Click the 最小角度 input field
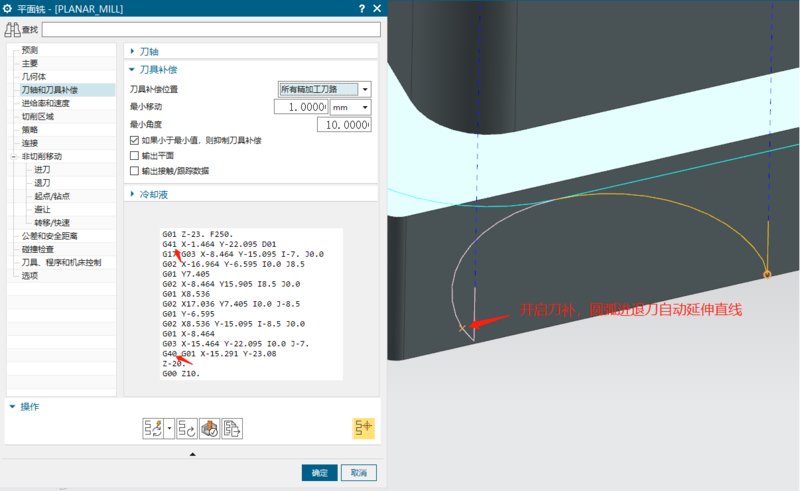Screen dimensions: 800x491 click(x=343, y=125)
